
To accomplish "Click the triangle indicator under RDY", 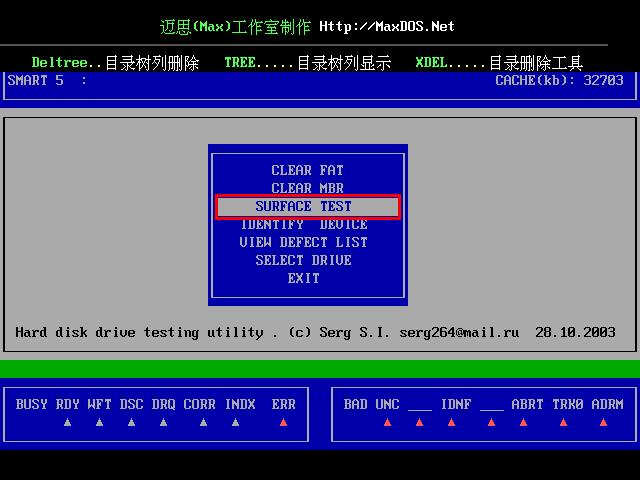I will (68, 422).
